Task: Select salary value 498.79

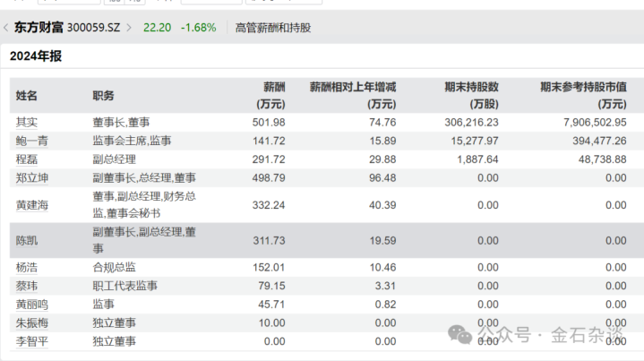Action: [269, 178]
